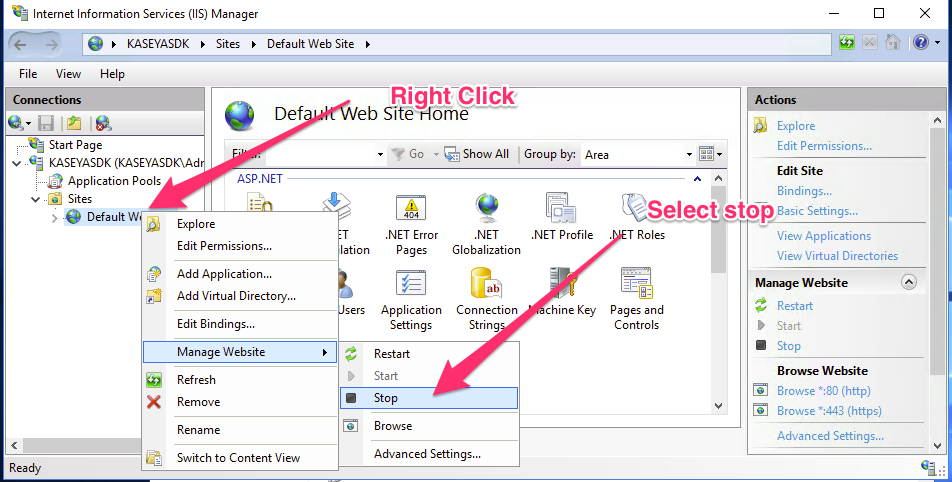Select Start Page in the Connections tree
The image size is (952, 482).
pos(75,144)
